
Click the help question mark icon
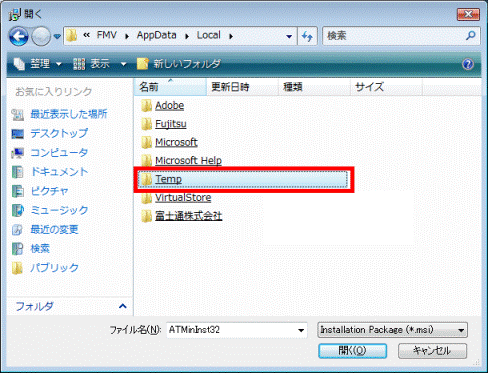coord(468,64)
